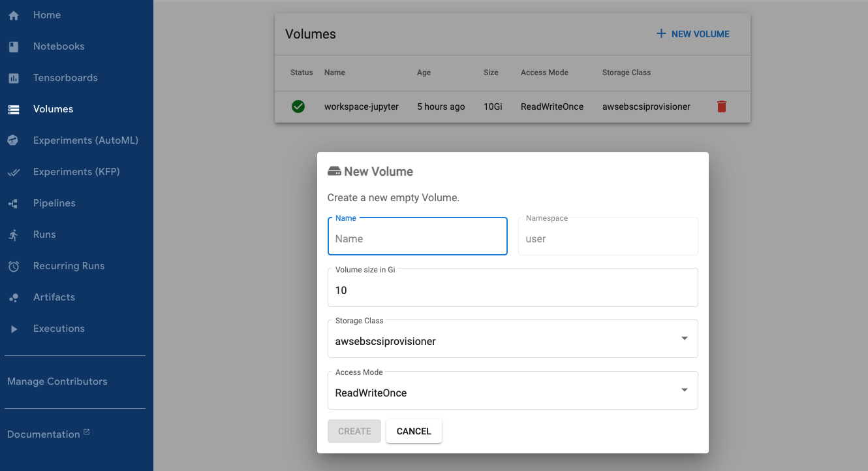The width and height of the screenshot is (868, 471).
Task: Select Experiments (KFP) label in sidebar
Action: click(76, 172)
